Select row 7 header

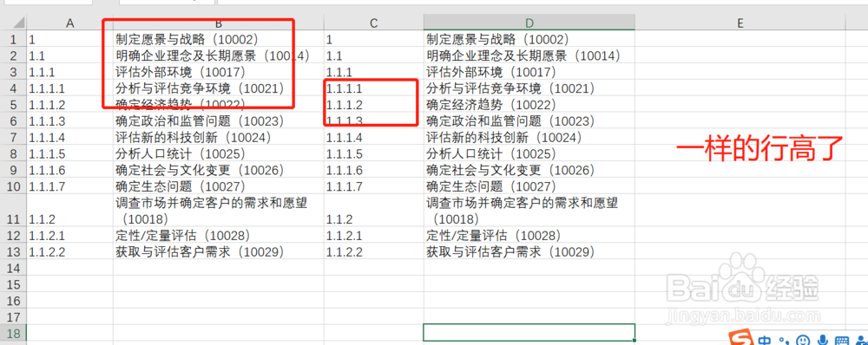point(13,137)
